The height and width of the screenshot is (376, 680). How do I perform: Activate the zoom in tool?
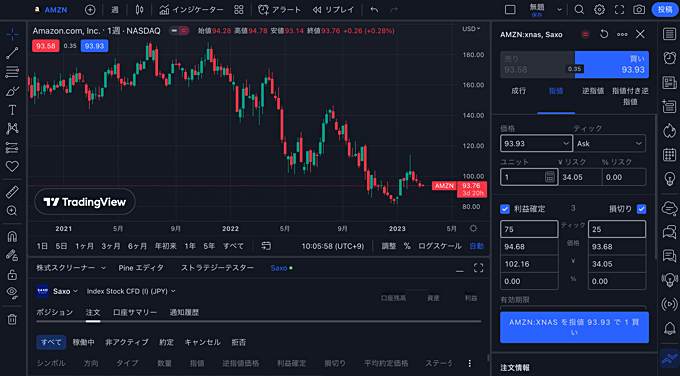pos(12,211)
